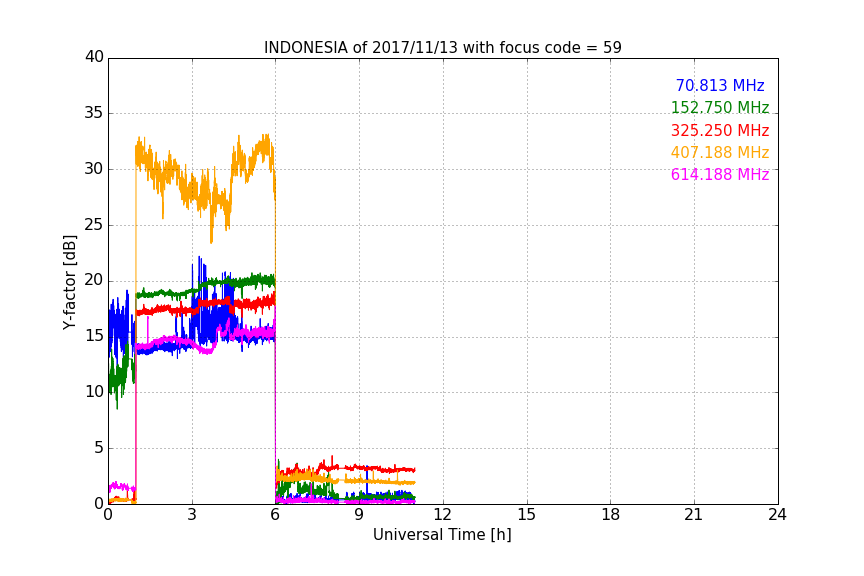Click the x-axis tick label 24
864x576 pixels.
777,515
